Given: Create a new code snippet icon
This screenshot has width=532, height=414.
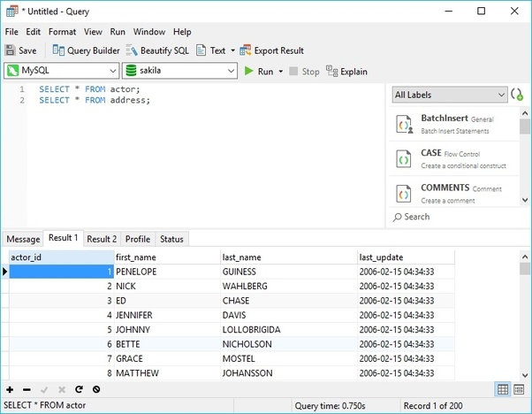Looking at the screenshot, I should pos(517,95).
